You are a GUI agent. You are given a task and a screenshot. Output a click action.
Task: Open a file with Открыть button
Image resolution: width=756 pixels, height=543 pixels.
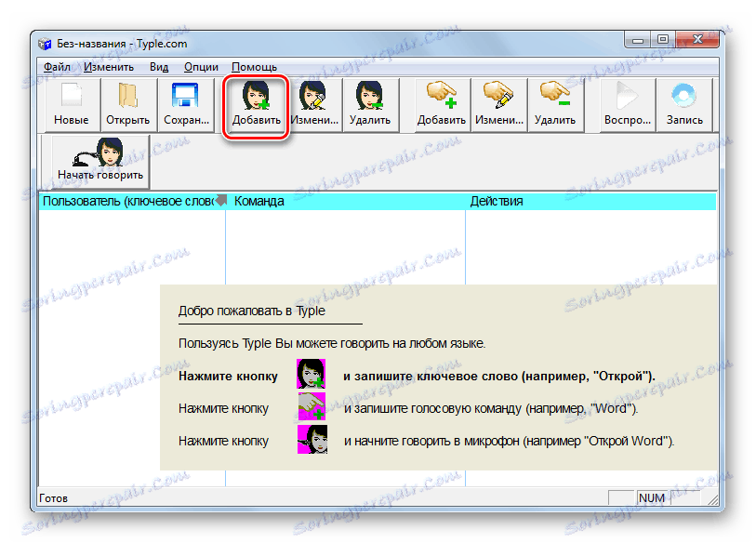pyautogui.click(x=128, y=104)
